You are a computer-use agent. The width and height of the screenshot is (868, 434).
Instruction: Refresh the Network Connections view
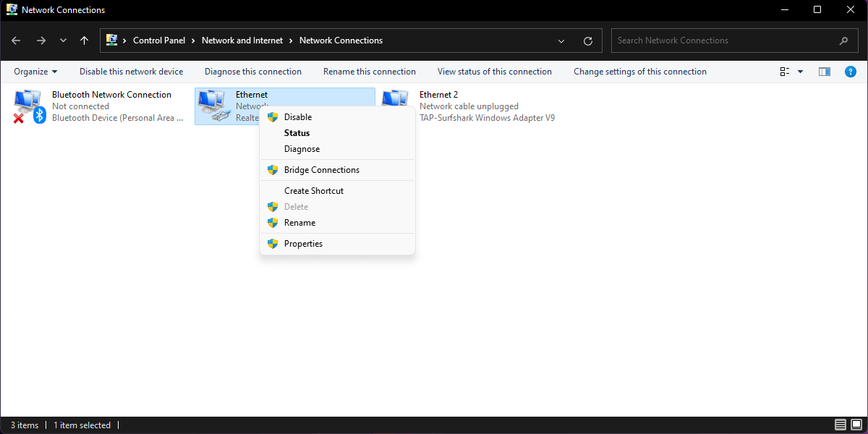click(x=587, y=41)
